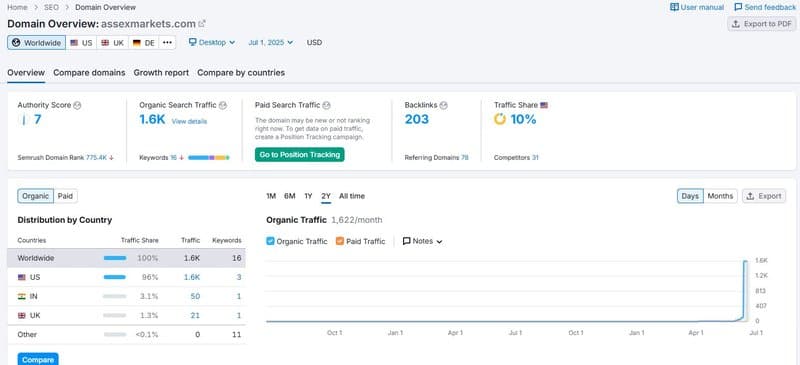Click the Export to PDF button
The width and height of the screenshot is (800, 365).
click(x=761, y=24)
